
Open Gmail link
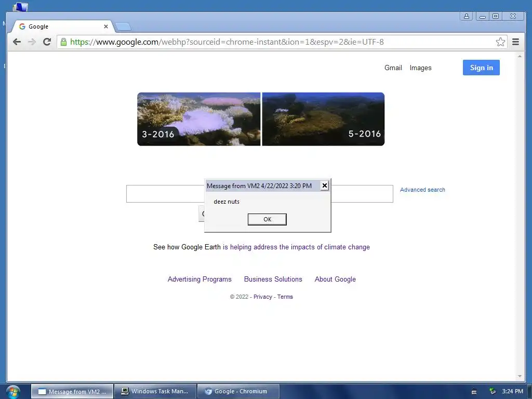coord(393,68)
